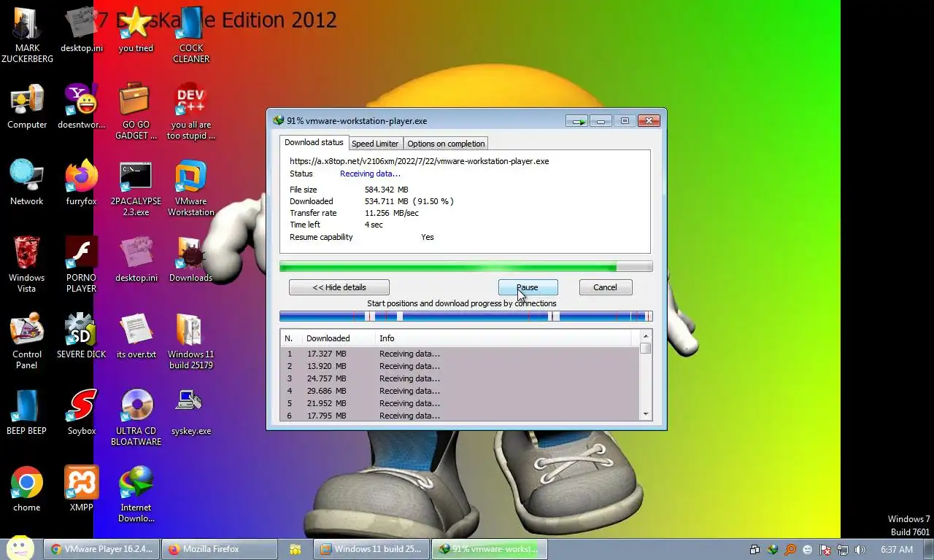
Task: Open the GO GO GADGET briefcase icon
Action: pos(136,112)
